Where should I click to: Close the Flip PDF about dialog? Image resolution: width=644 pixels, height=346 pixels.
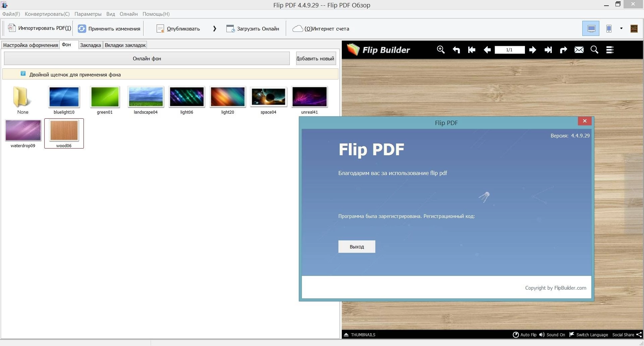(x=585, y=121)
